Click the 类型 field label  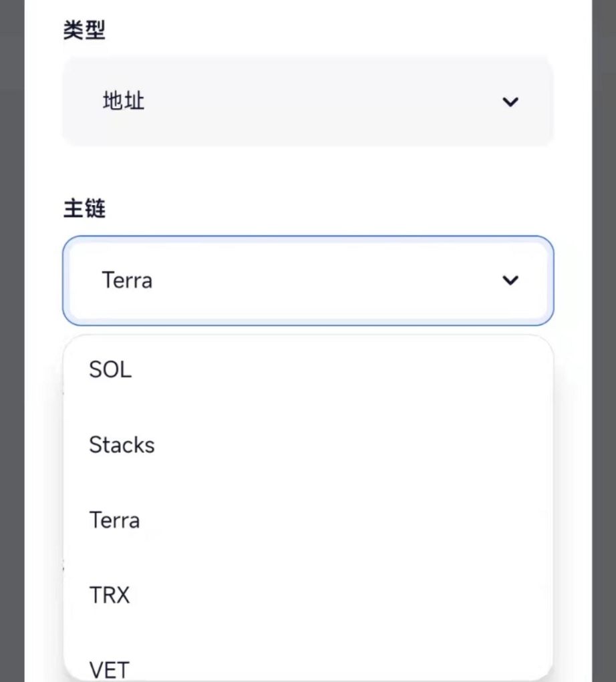click(x=84, y=30)
